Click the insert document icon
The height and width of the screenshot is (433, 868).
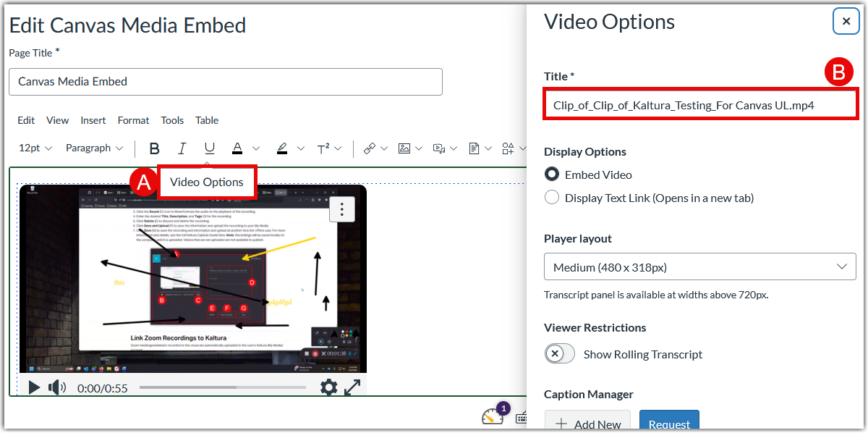coord(474,148)
